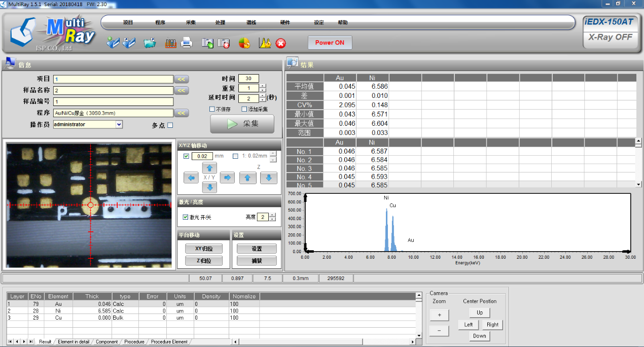Viewport: 644px width, 347px height.
Task: Go to first sheet with tab navigation arrow
Action: click(10, 342)
